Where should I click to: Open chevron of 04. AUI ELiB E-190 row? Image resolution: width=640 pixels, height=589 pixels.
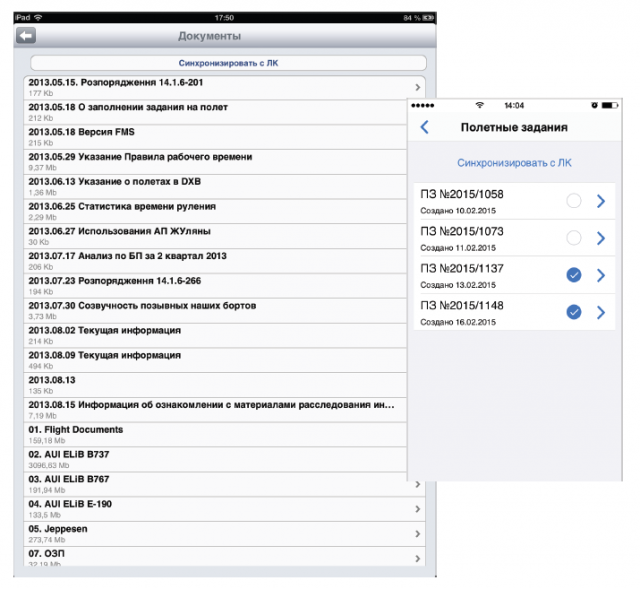[418, 509]
